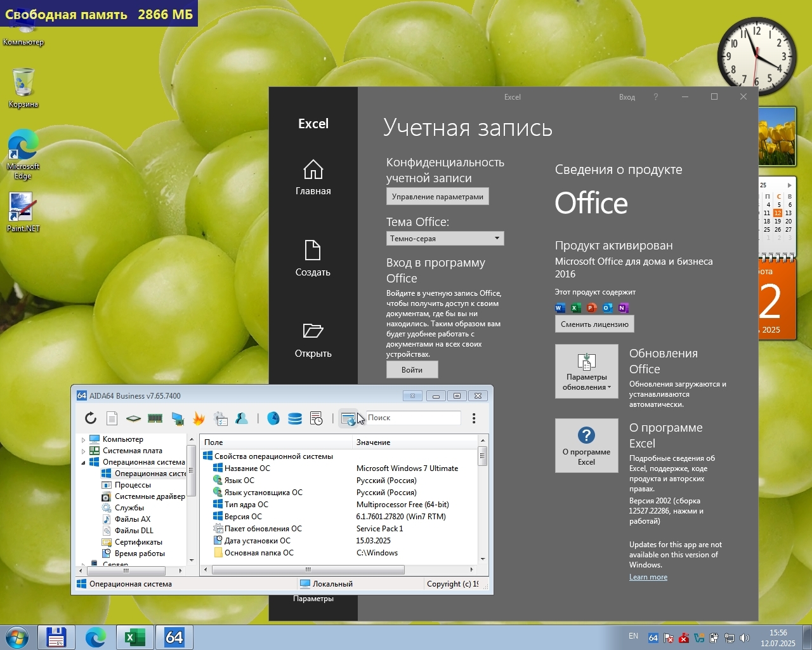Viewport: 812px width, 650px height.
Task: Click the gear checklist preferences icon in AIDA64
Action: 220,418
